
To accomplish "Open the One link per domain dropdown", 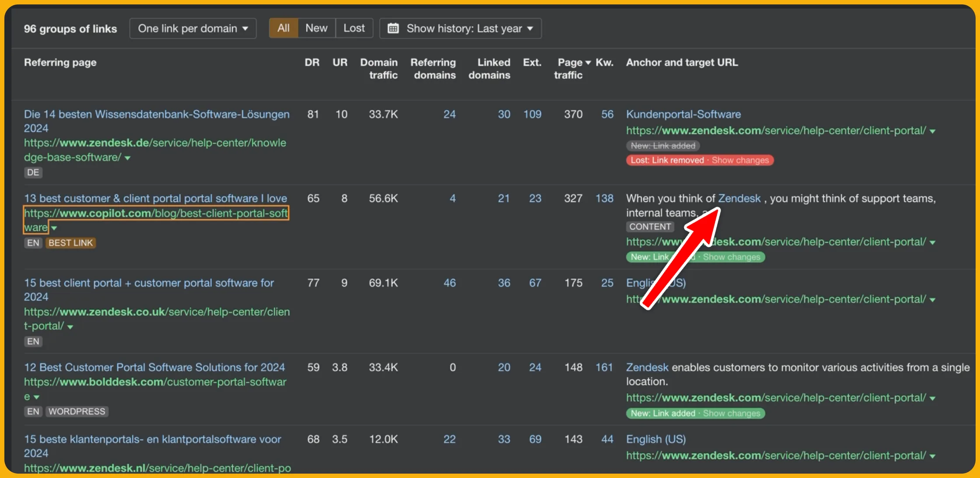I will coord(193,28).
